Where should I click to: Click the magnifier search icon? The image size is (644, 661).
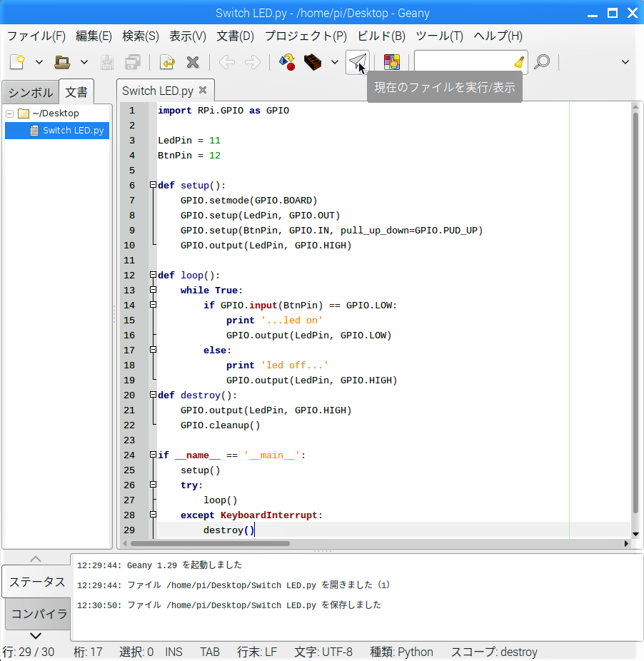point(542,62)
